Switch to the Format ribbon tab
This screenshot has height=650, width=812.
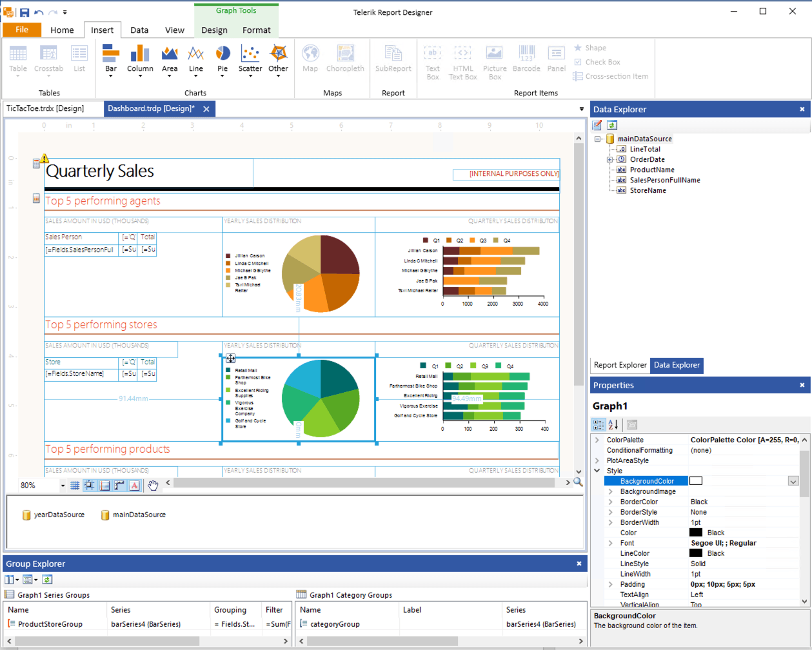tap(256, 30)
